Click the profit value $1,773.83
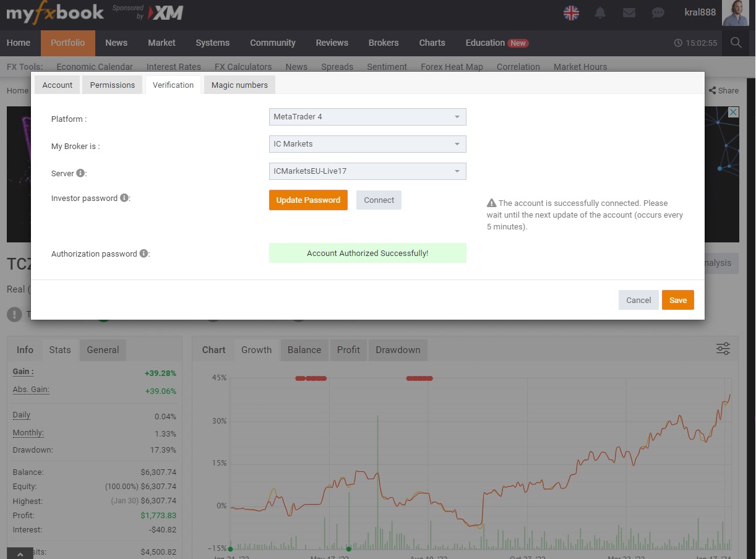 coord(158,516)
